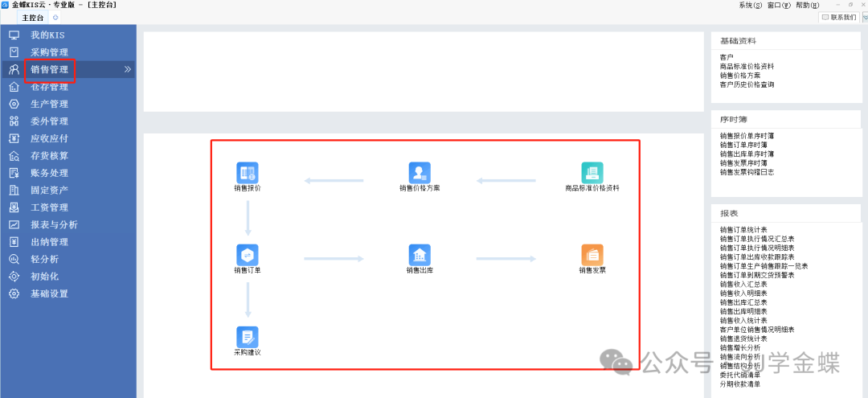Open the 客户 link under 基础资料
Image resolution: width=868 pixels, height=398 pixels.
(x=727, y=57)
